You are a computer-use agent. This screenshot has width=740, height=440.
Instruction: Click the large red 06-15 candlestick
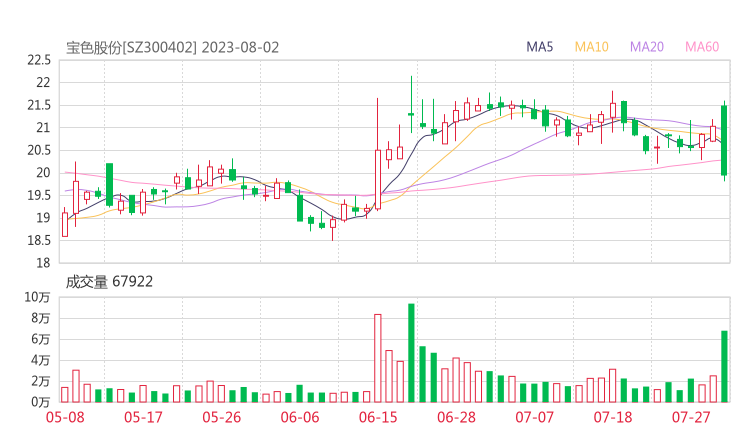coord(378,179)
